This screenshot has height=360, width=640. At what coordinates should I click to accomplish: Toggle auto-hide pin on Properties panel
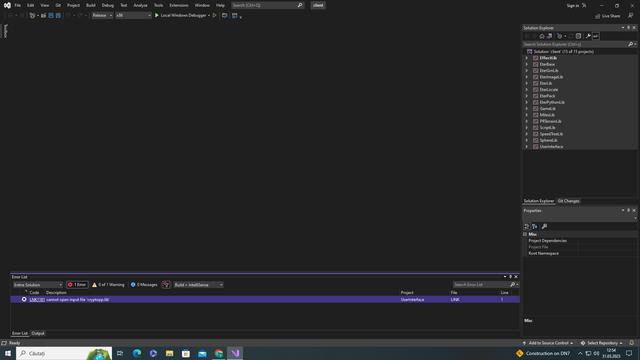pyautogui.click(x=629, y=211)
